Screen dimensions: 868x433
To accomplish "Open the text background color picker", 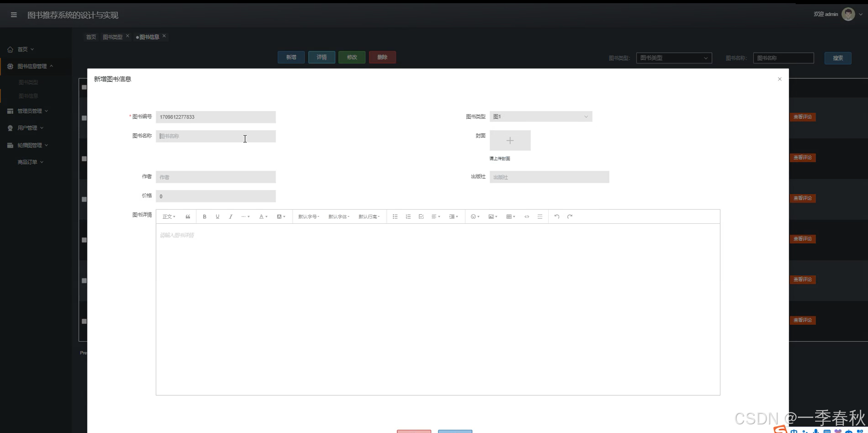I will tap(281, 216).
